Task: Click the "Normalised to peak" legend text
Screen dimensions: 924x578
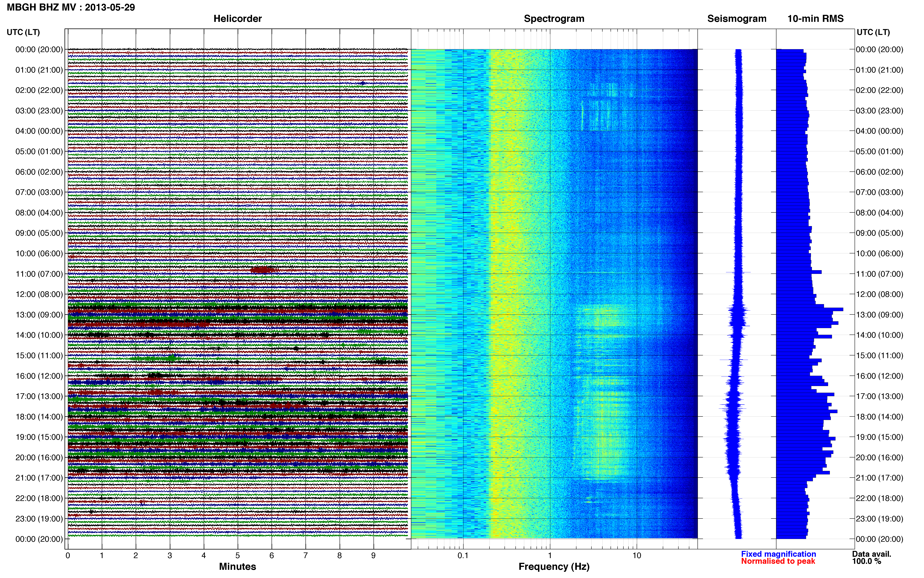Action: [x=778, y=561]
